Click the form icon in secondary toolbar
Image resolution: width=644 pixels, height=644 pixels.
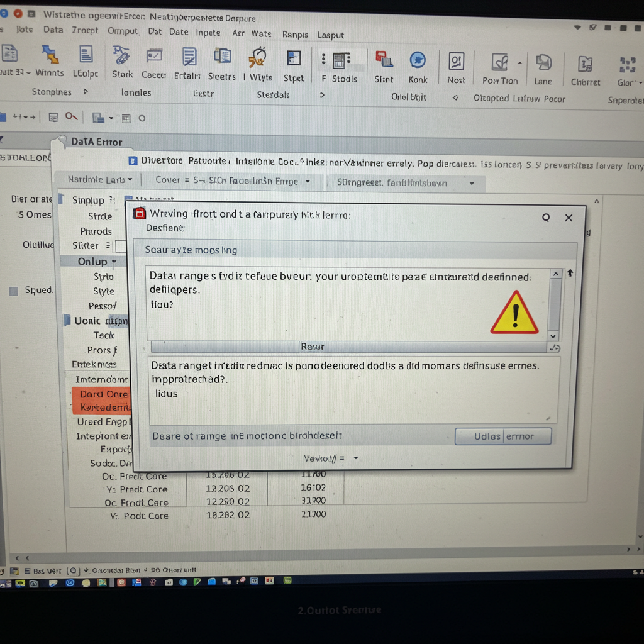pyautogui.click(x=53, y=118)
